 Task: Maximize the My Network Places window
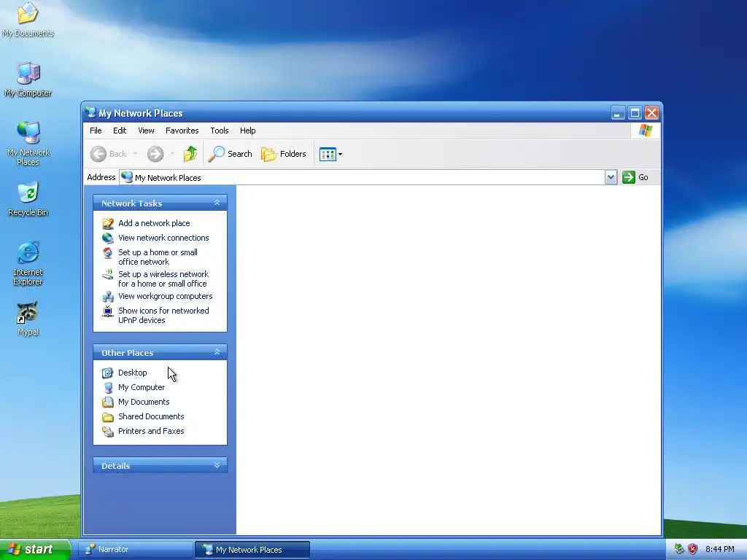point(635,113)
